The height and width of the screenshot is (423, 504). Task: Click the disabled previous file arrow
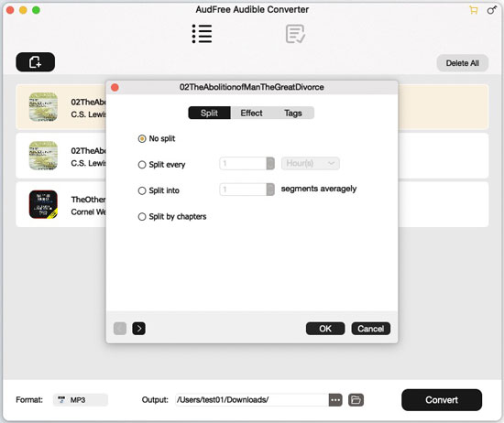pos(120,329)
